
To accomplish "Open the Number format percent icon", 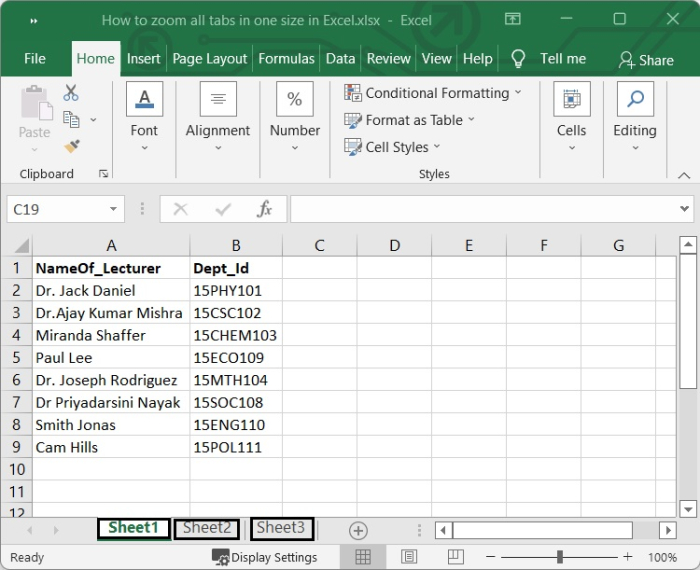I will [294, 100].
